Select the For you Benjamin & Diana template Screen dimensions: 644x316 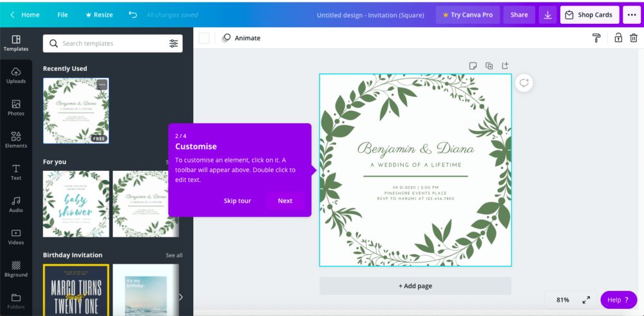(x=146, y=204)
